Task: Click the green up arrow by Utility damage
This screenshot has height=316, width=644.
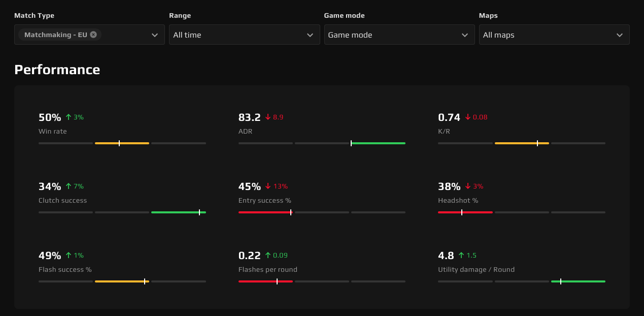Action: point(461,256)
